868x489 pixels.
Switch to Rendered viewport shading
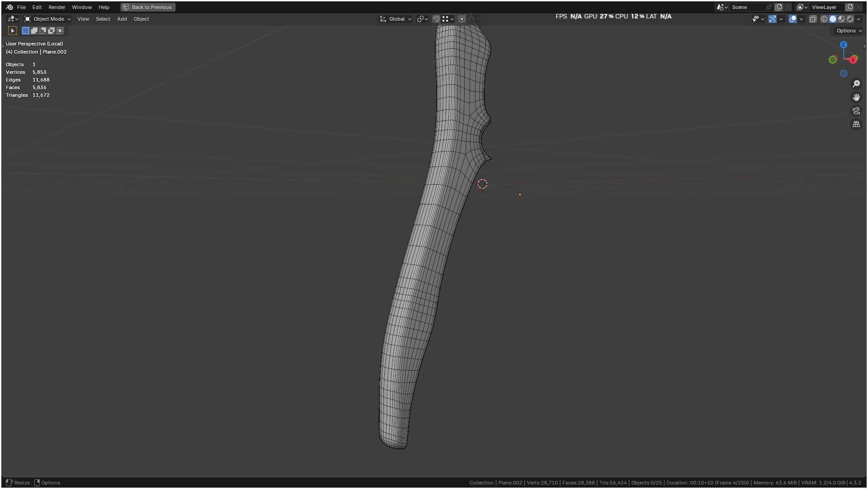tap(850, 19)
